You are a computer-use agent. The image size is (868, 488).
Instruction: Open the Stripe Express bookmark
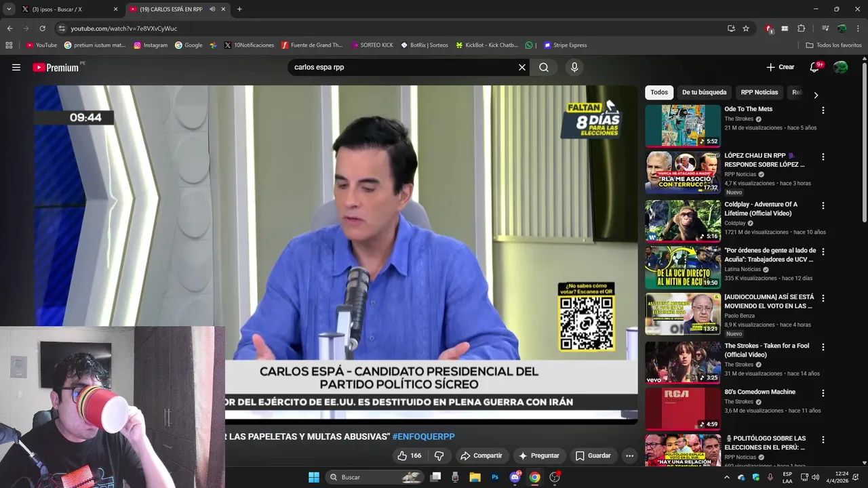(566, 45)
